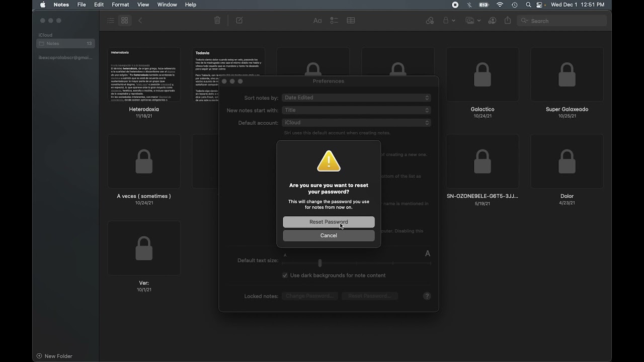Open the Aa text format tool
Screen dimensions: 644x362
pyautogui.click(x=317, y=21)
